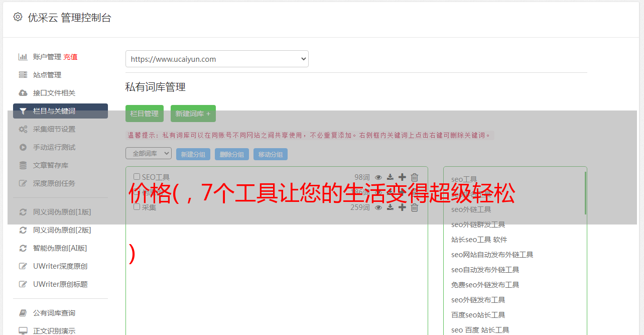Image resolution: width=644 pixels, height=335 pixels.
Task: Click the 新建词库 + button
Action: pyautogui.click(x=193, y=114)
